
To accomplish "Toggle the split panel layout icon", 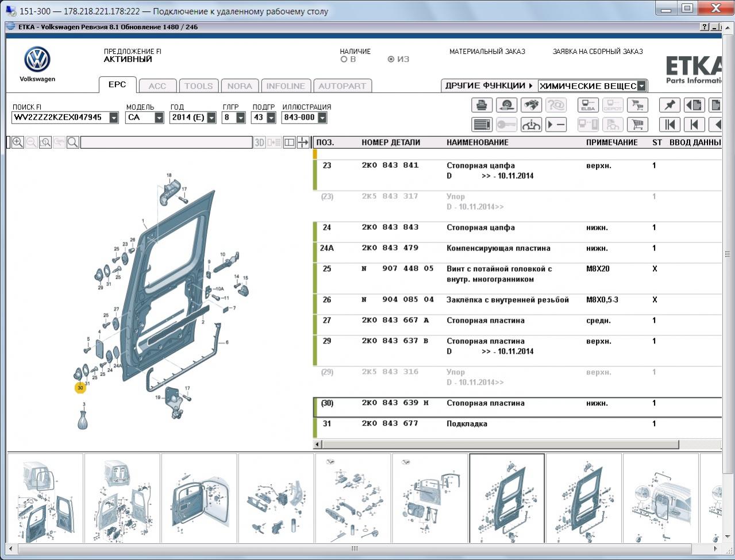I will coord(289,142).
